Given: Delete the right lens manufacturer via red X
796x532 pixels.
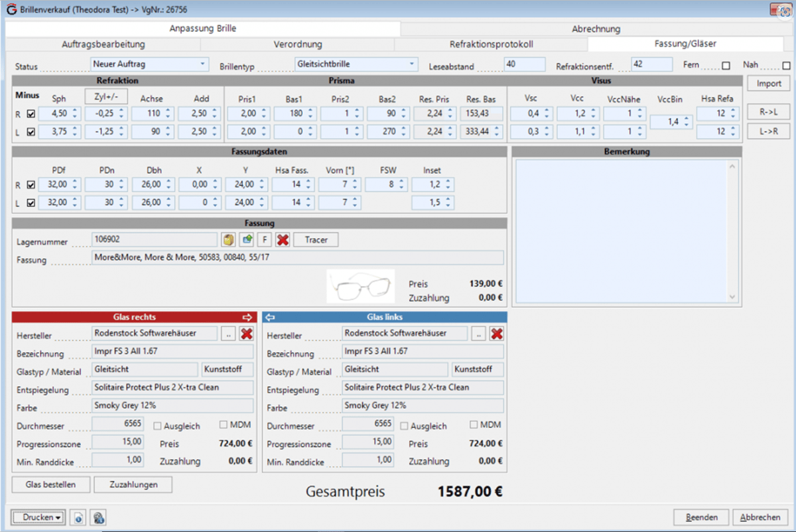Looking at the screenshot, I should (x=246, y=334).
